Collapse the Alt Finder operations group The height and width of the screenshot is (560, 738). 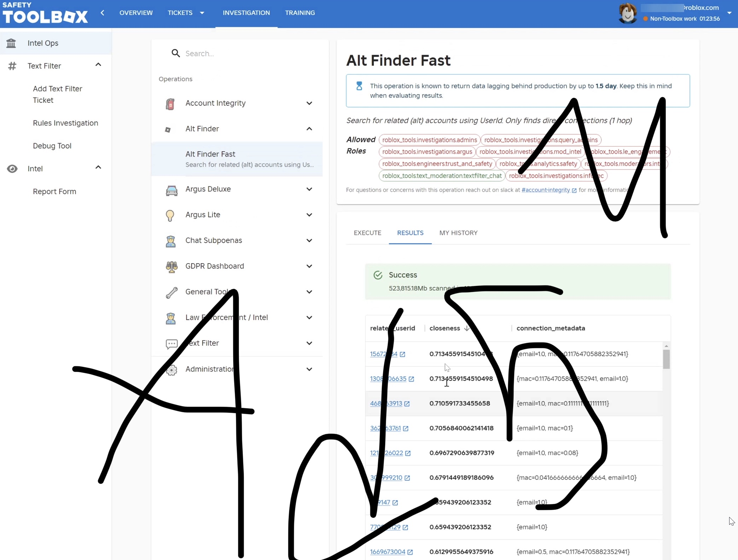309,129
